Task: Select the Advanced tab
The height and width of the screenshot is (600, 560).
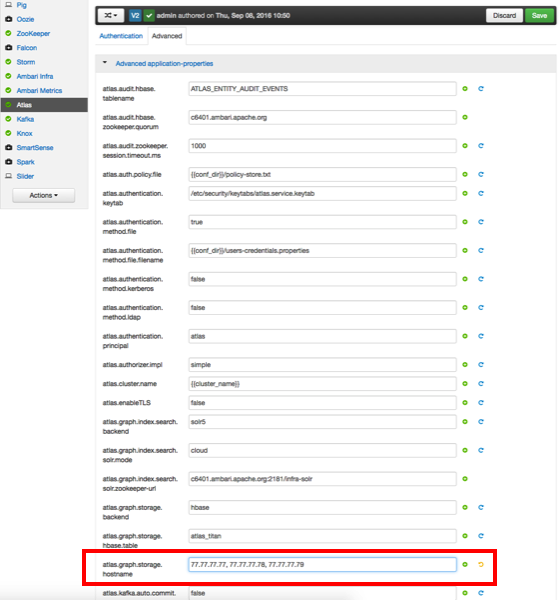Action: 167,36
